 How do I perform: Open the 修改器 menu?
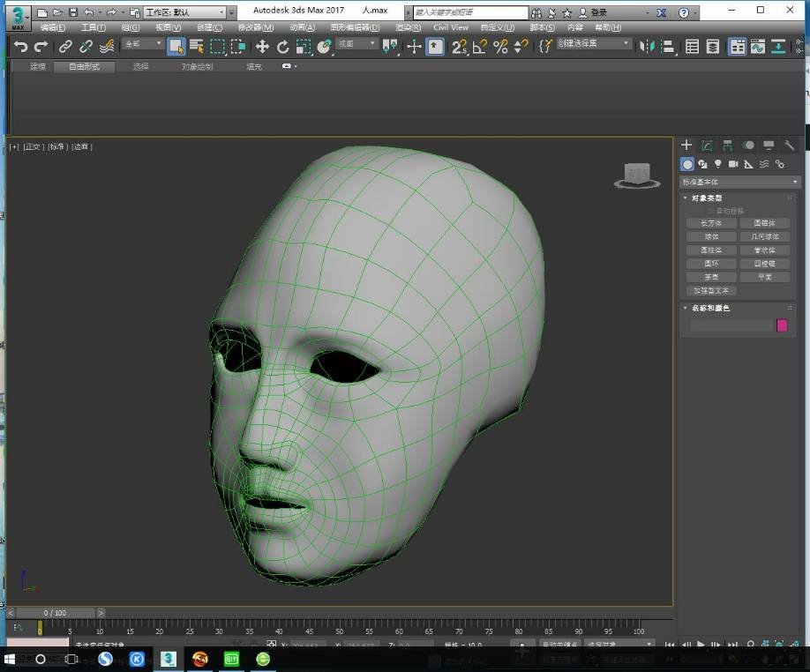[255, 27]
